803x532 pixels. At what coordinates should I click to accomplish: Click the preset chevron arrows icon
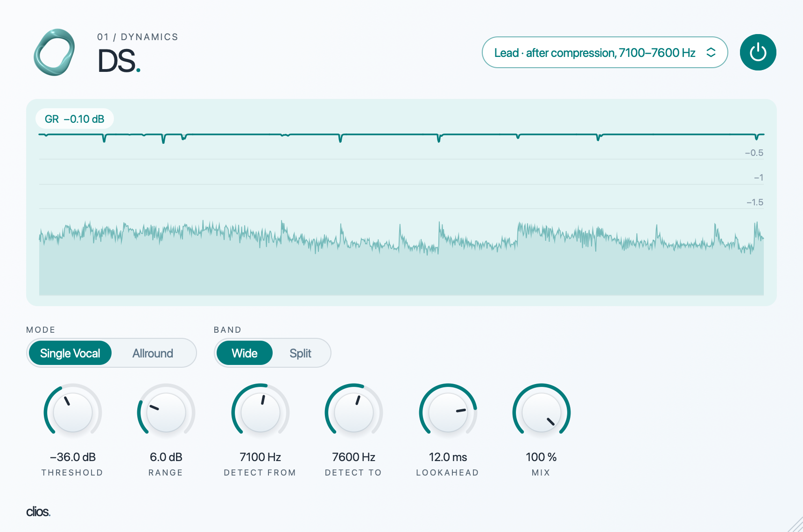(x=711, y=52)
